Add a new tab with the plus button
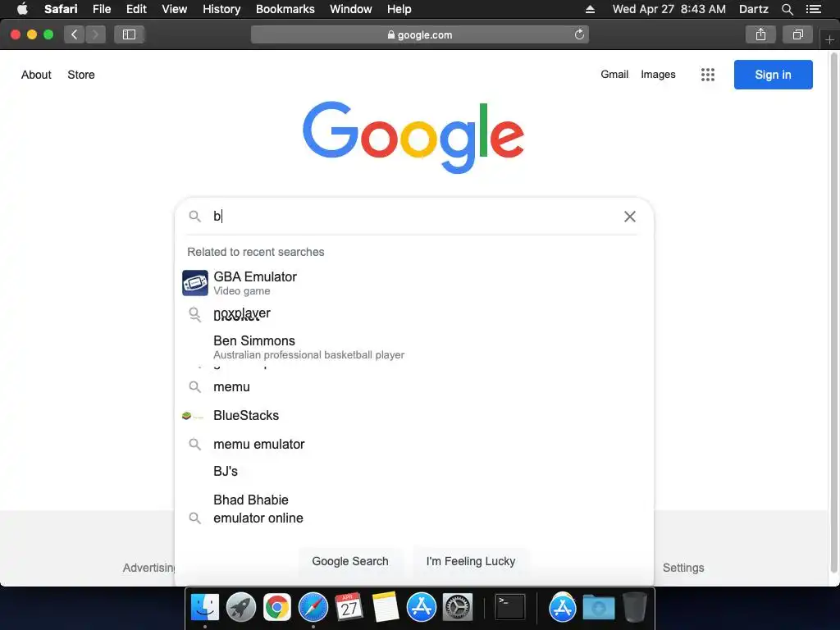This screenshot has height=630, width=840. pos(829,39)
